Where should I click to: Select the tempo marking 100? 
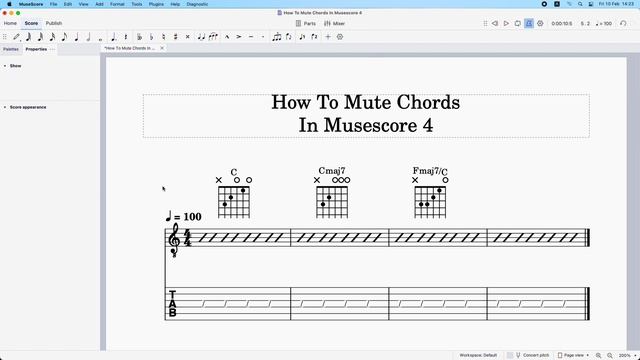pos(183,216)
